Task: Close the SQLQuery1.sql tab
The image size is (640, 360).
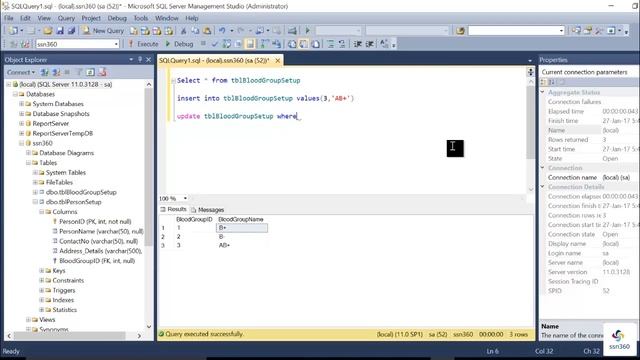Action: point(278,60)
